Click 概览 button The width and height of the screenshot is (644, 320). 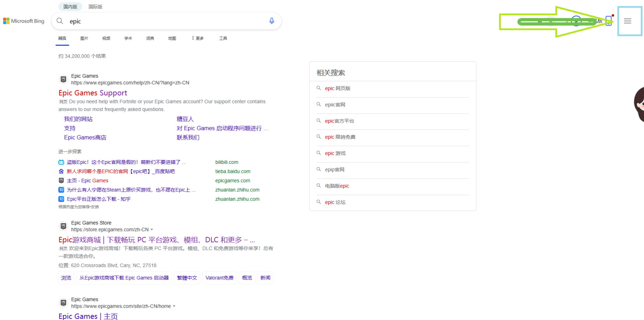[x=247, y=278]
